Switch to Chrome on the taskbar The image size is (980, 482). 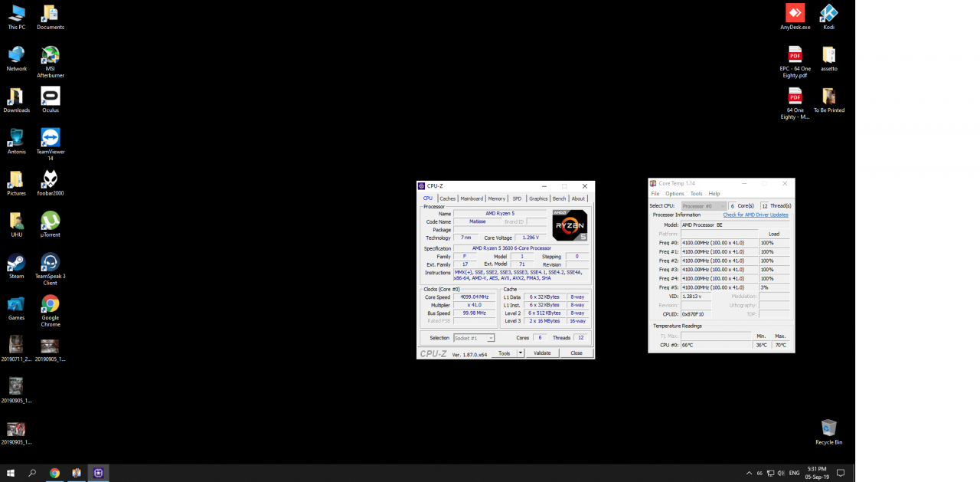(x=54, y=473)
